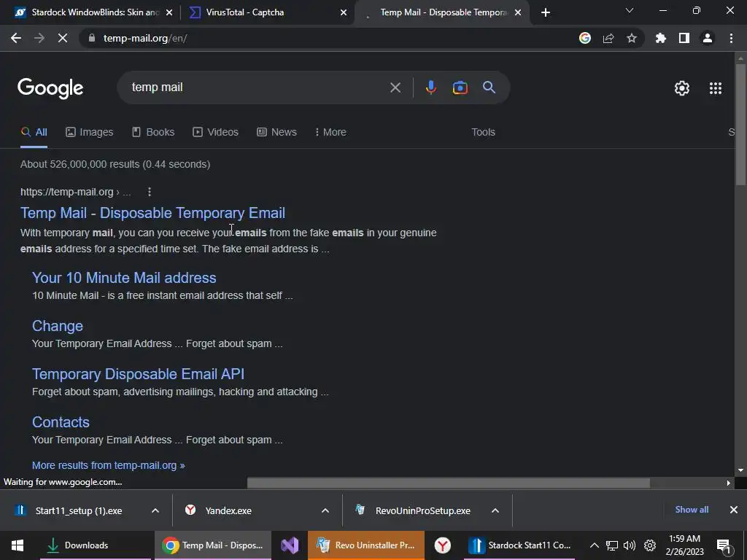Open options for temp-mail.org result
Image resolution: width=747 pixels, height=560 pixels.
(x=150, y=192)
